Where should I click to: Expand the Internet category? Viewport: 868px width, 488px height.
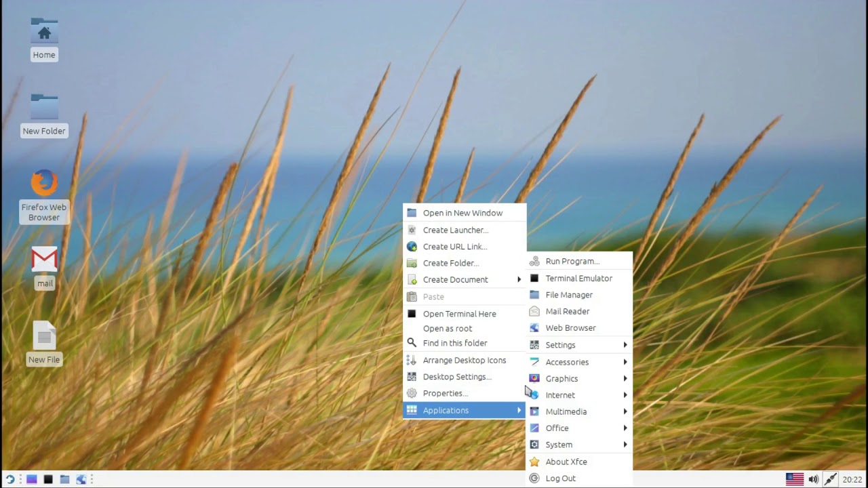[x=579, y=394]
